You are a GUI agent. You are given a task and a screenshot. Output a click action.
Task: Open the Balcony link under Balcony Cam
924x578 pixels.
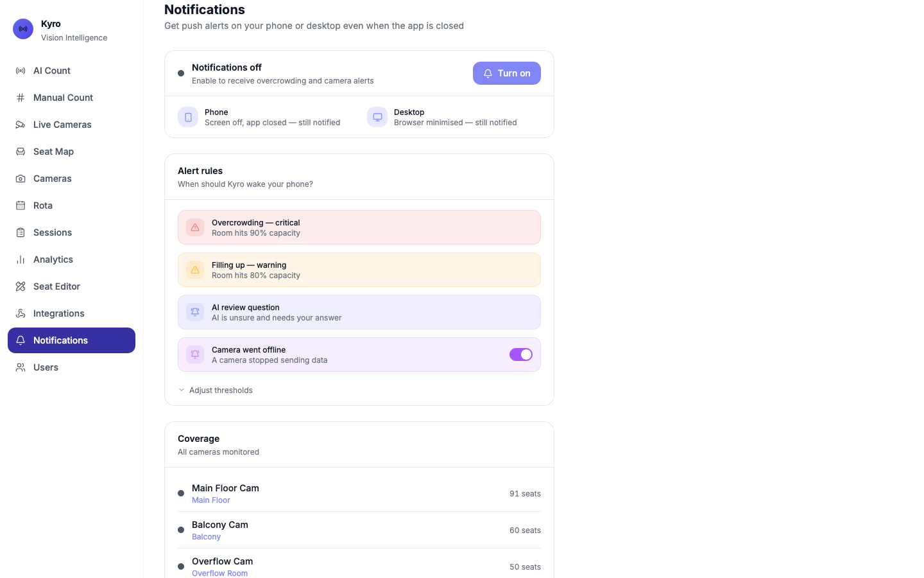pos(206,537)
